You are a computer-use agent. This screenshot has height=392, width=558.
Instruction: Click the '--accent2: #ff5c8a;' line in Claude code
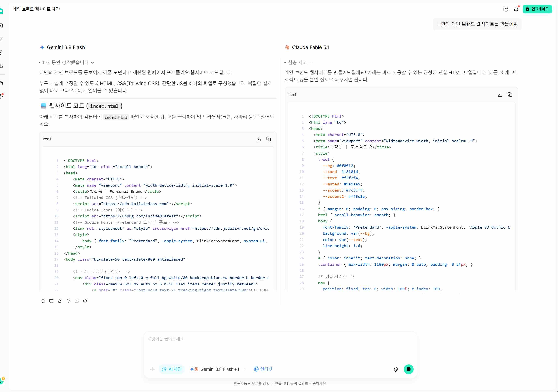pyautogui.click(x=345, y=196)
